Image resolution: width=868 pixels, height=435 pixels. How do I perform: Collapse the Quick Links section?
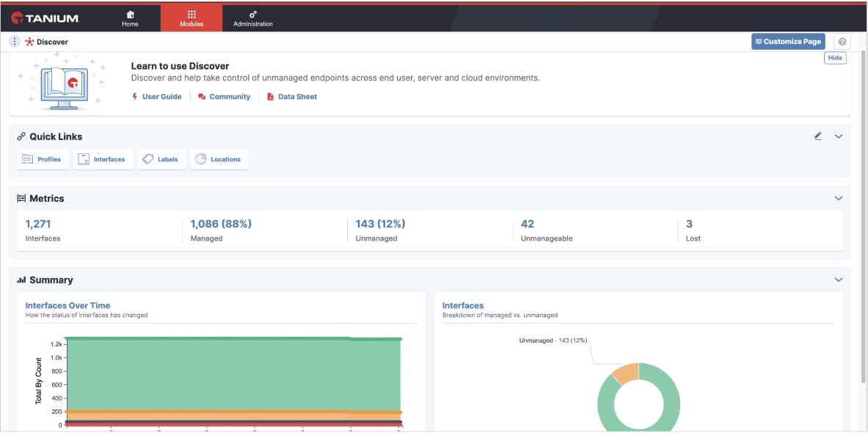(x=838, y=136)
